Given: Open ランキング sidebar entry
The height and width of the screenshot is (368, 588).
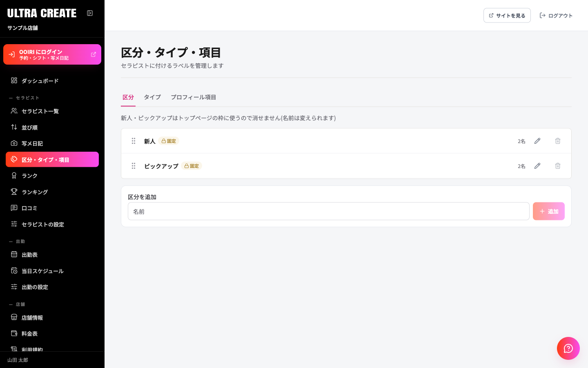Looking at the screenshot, I should click(52, 192).
